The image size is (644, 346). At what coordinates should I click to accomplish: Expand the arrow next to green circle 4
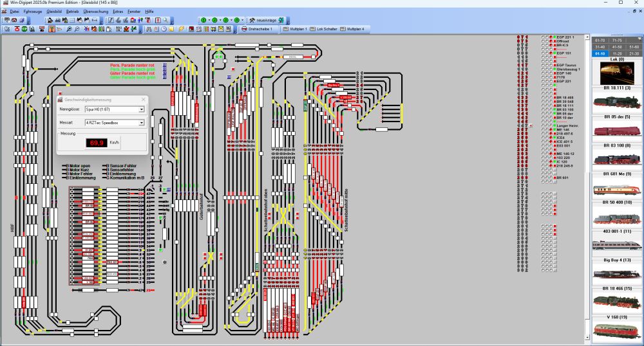pyautogui.click(x=241, y=20)
